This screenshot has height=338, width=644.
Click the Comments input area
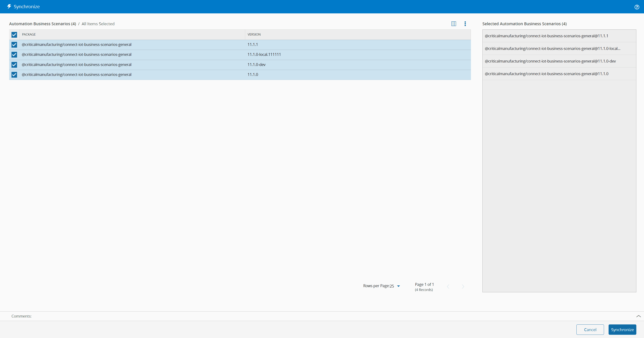(x=300, y=316)
